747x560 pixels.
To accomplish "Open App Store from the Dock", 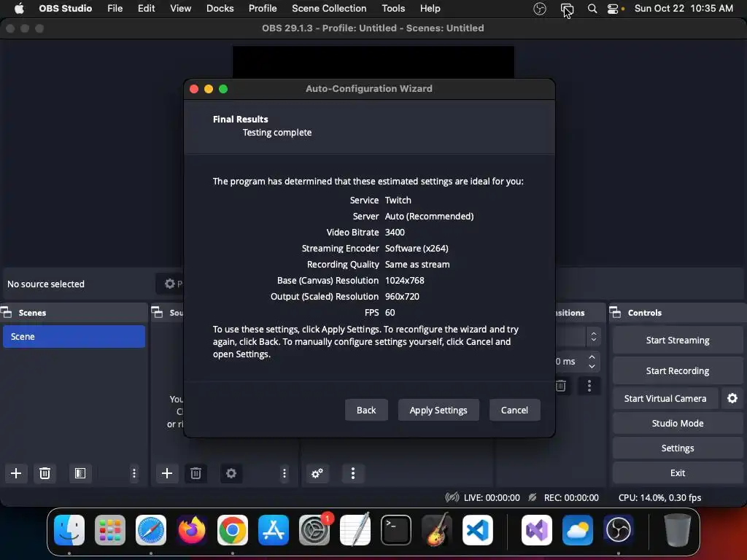I will tap(274, 529).
